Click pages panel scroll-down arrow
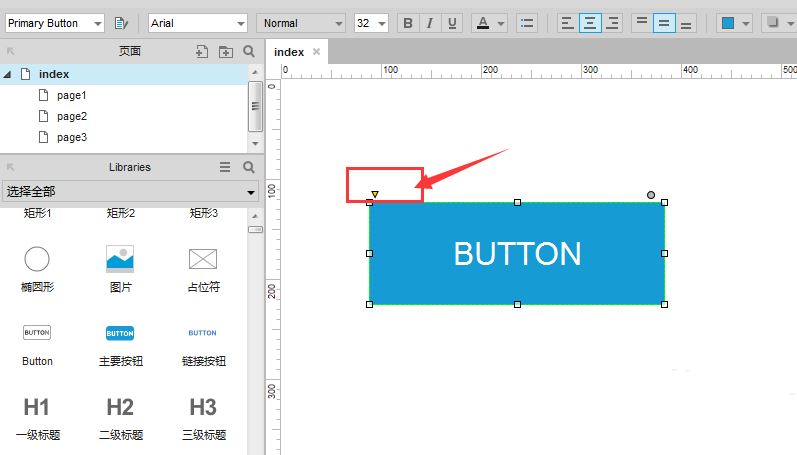797x455 pixels. (255, 144)
